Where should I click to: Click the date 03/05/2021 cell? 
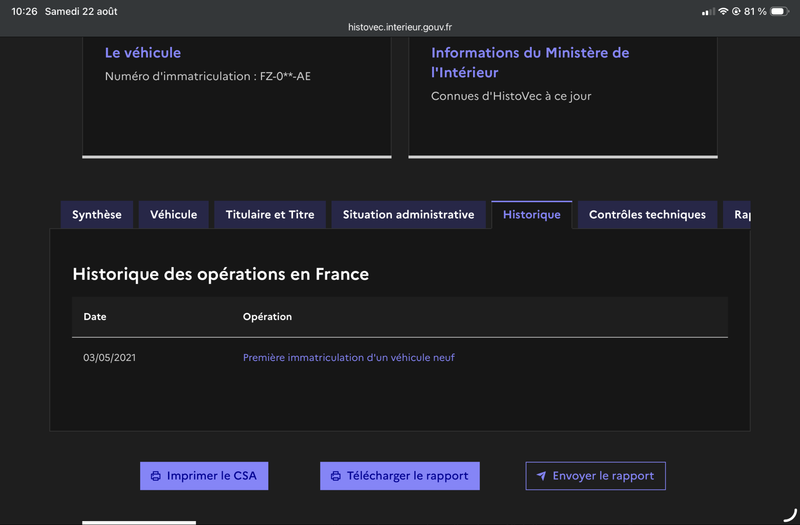pyautogui.click(x=110, y=358)
